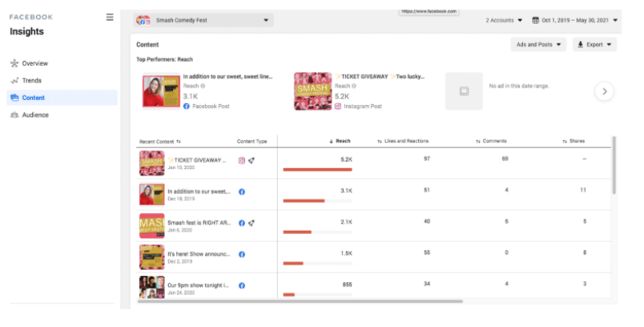Click the Facebook icon beside Facebook Post label
This screenshot has height=327, width=644.
[x=187, y=106]
